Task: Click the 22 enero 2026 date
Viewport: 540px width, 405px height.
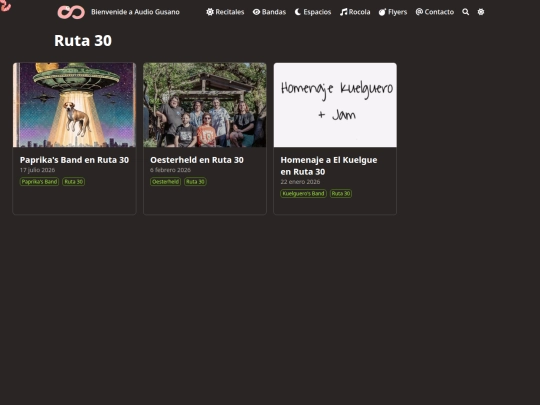Action: coord(300,182)
